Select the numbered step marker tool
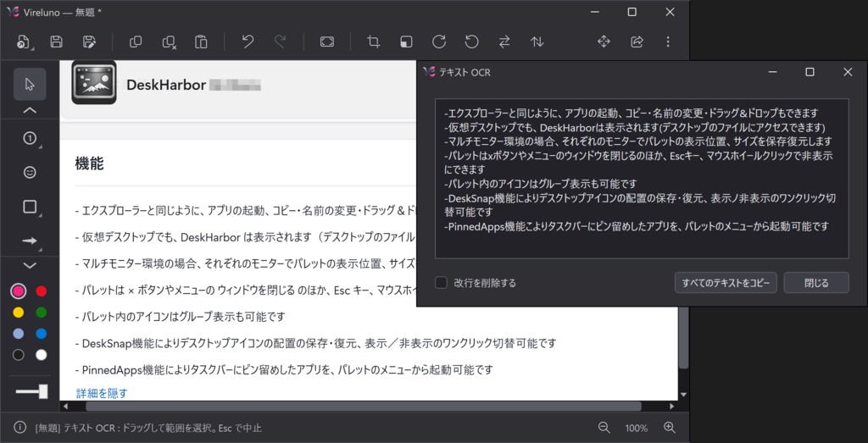This screenshot has height=443, width=868. [30, 139]
